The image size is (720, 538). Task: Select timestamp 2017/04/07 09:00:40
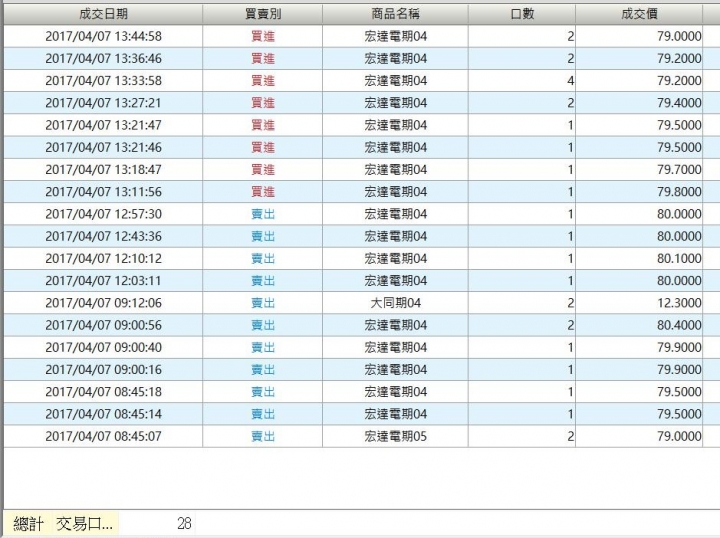(103, 347)
